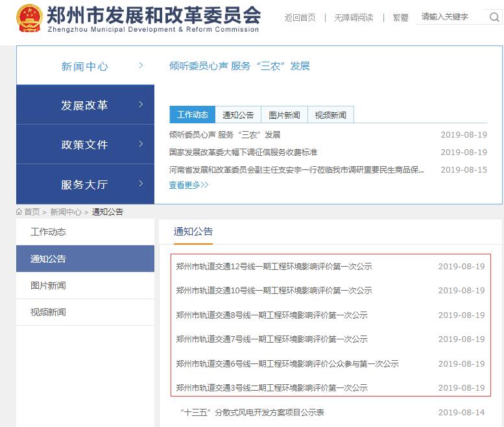Open 轨道交通3号线二期 notice
The width and height of the screenshot is (504, 427).
(272, 388)
